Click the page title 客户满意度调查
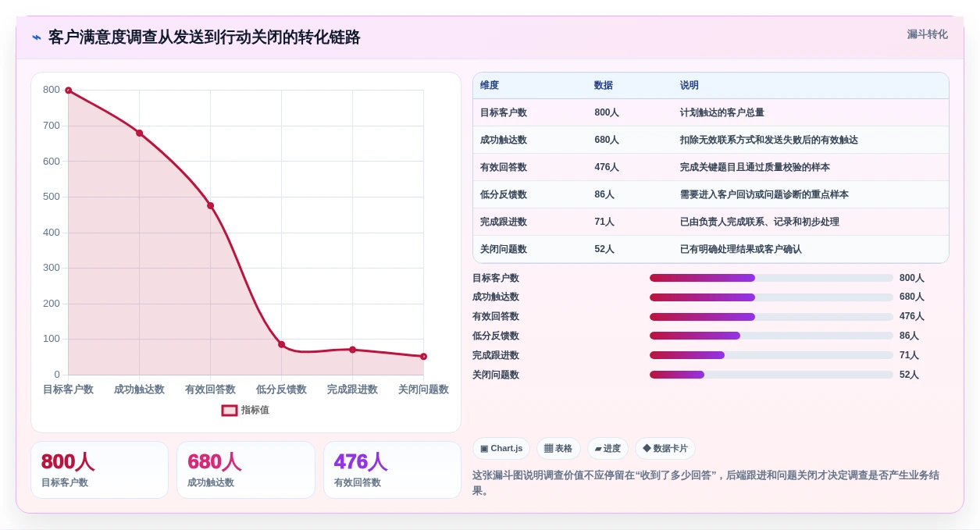 point(205,37)
